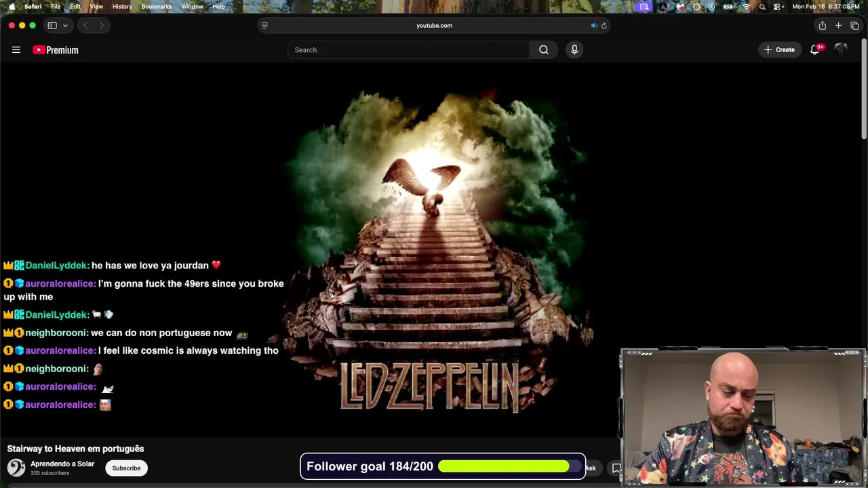Image resolution: width=868 pixels, height=488 pixels.
Task: Click the Create button
Action: coord(779,49)
